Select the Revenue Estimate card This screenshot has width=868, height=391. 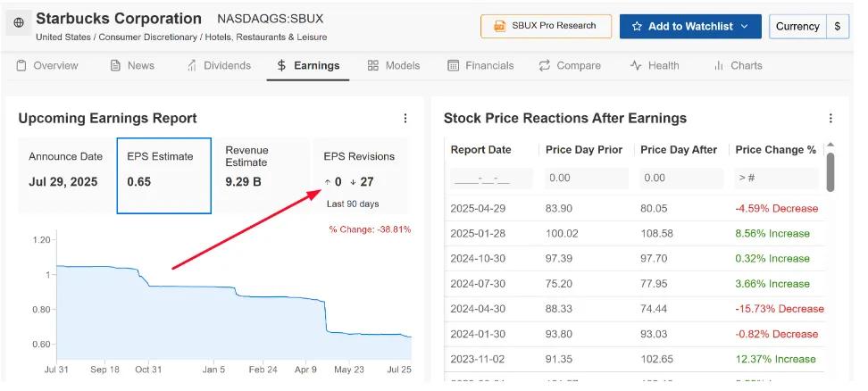tap(262, 176)
